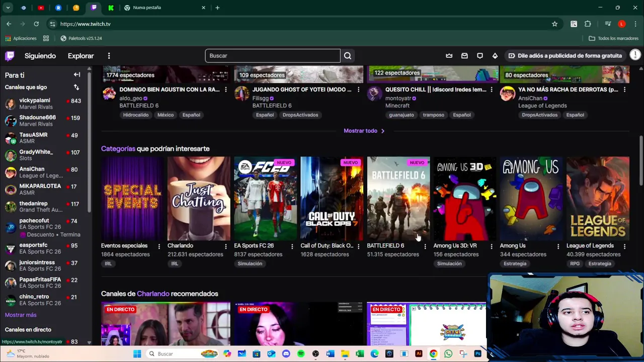Open options for Charlando category
Screen dimensions: 644x362
pos(225,246)
